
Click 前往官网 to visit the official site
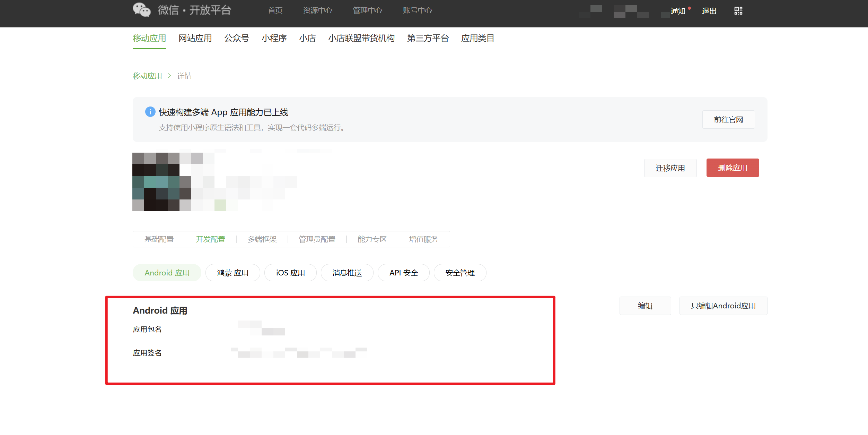(728, 119)
